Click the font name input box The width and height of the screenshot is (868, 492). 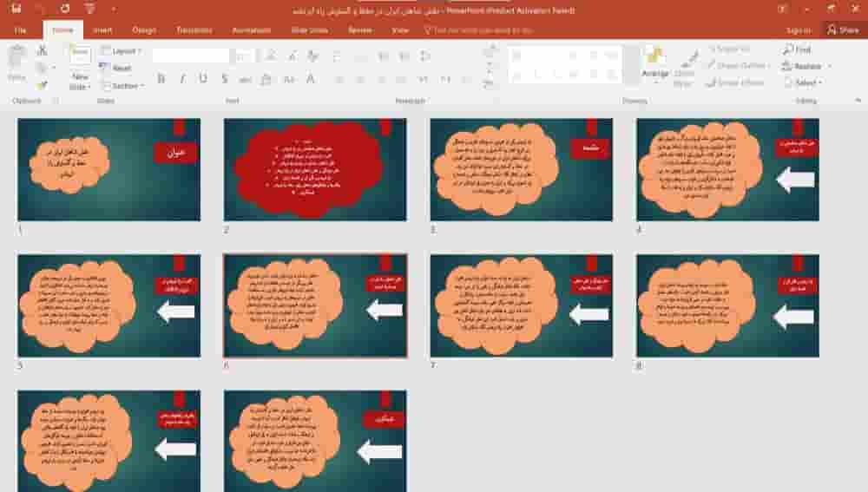[191, 56]
